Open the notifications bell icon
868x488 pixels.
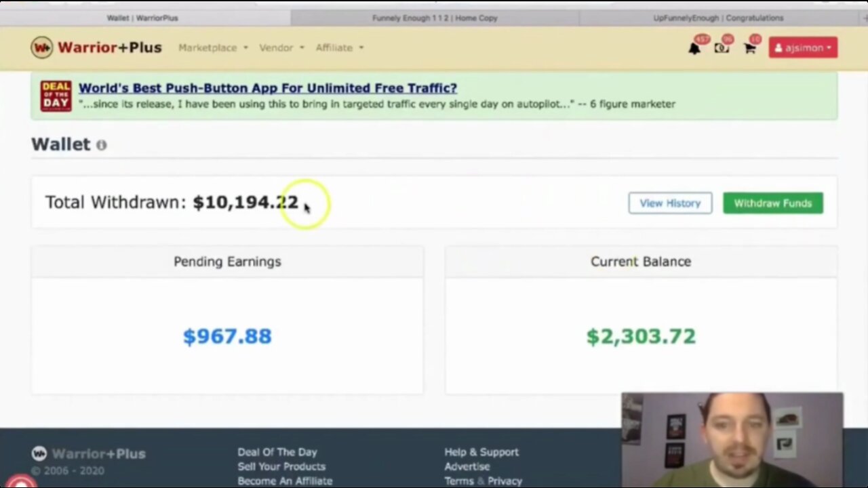694,48
